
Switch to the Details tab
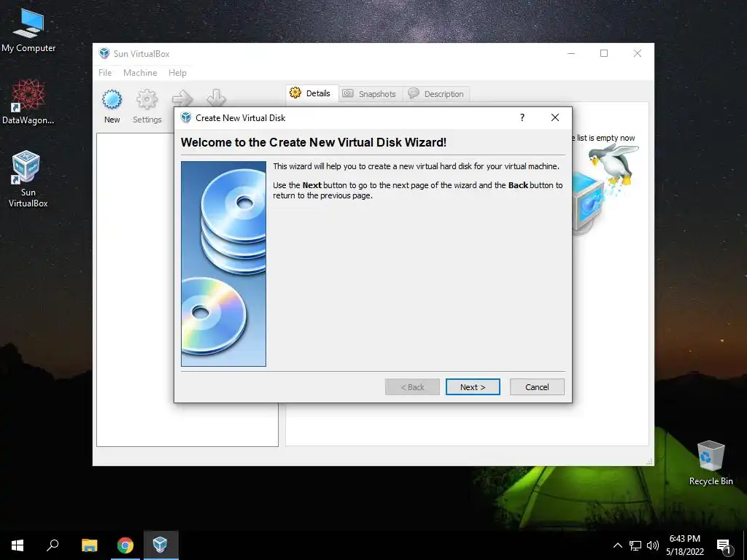pyautogui.click(x=312, y=93)
